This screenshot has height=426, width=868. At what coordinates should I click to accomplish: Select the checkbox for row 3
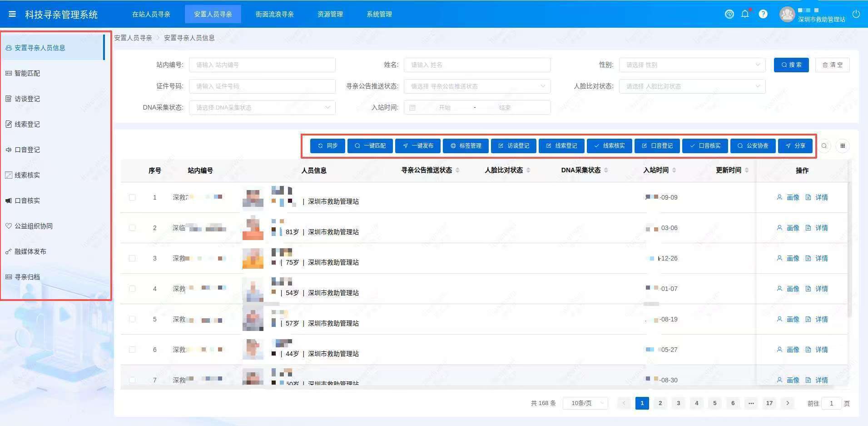point(132,258)
